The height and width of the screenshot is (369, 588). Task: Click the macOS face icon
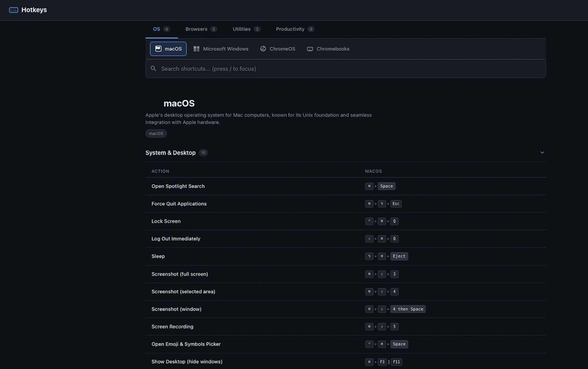click(158, 49)
